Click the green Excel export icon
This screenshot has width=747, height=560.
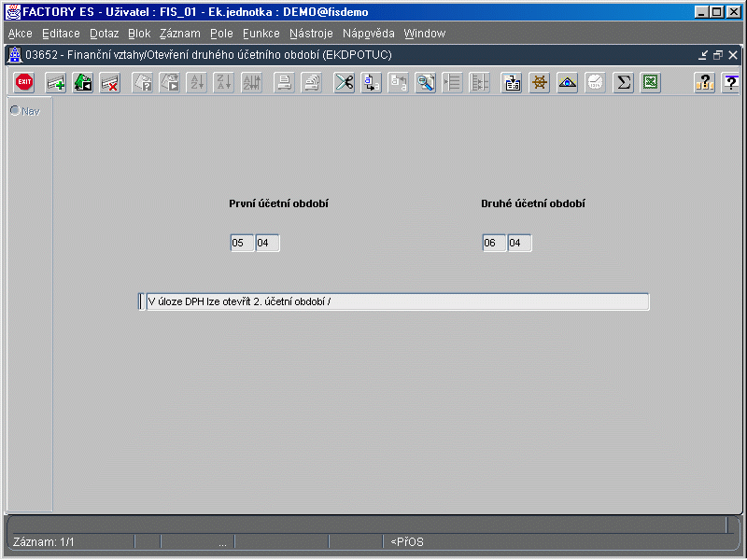650,82
